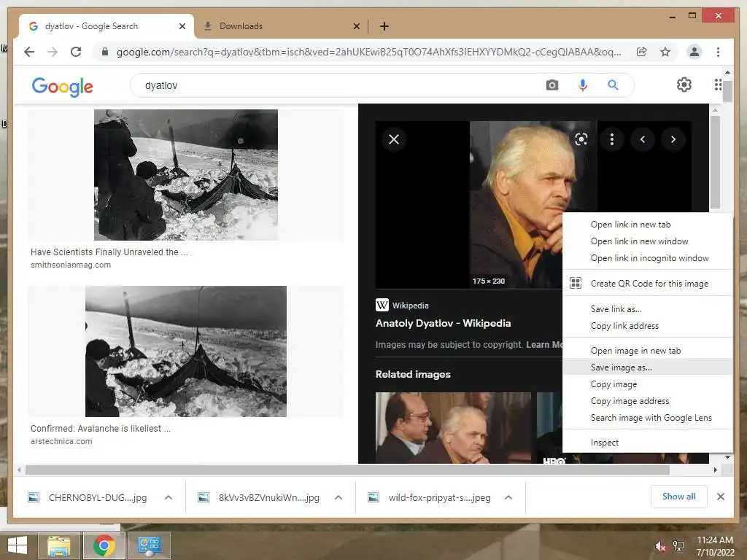This screenshot has height=560, width=747.
Task: Expand options for 8kVv3vBZVnukiWn jpg download
Action: pos(338,497)
